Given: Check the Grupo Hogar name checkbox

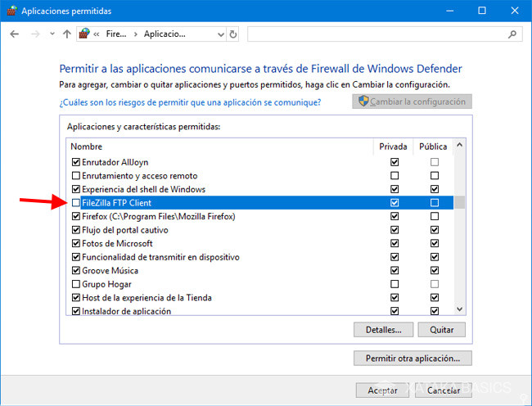Looking at the screenshot, I should [x=76, y=284].
